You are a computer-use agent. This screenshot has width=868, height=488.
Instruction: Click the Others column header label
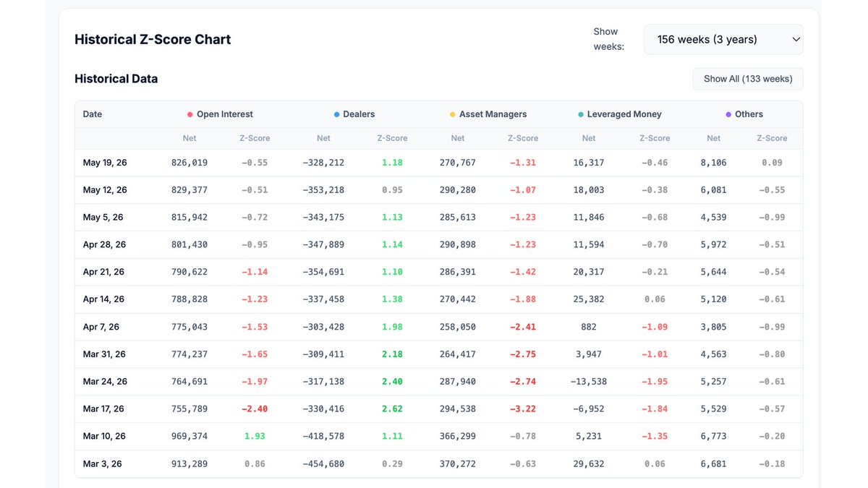tap(749, 114)
